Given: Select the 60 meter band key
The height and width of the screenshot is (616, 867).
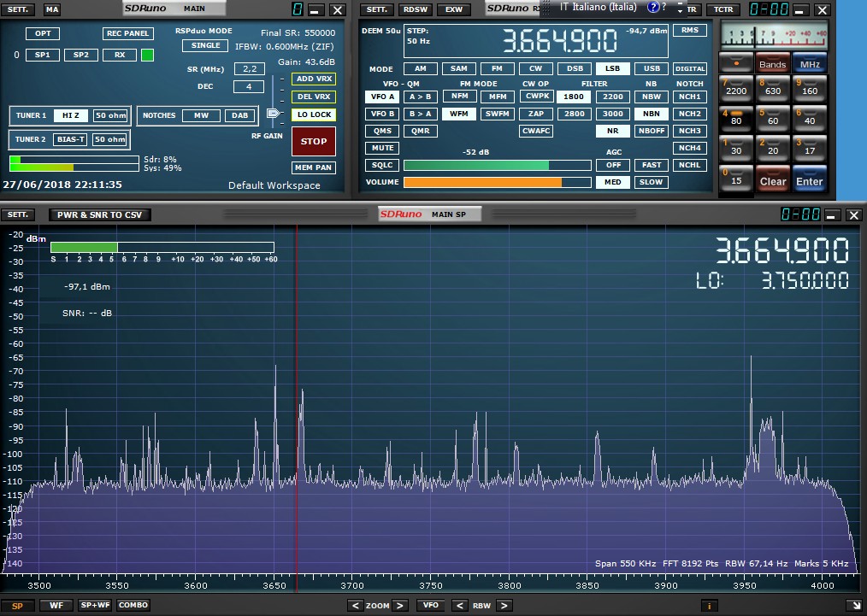Looking at the screenshot, I should 773,119.
